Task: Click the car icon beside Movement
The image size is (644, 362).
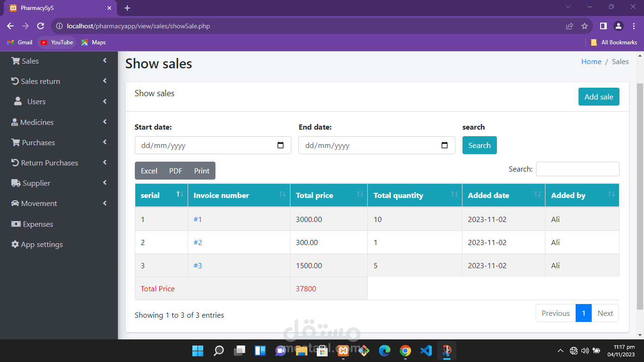Action: tap(16, 204)
